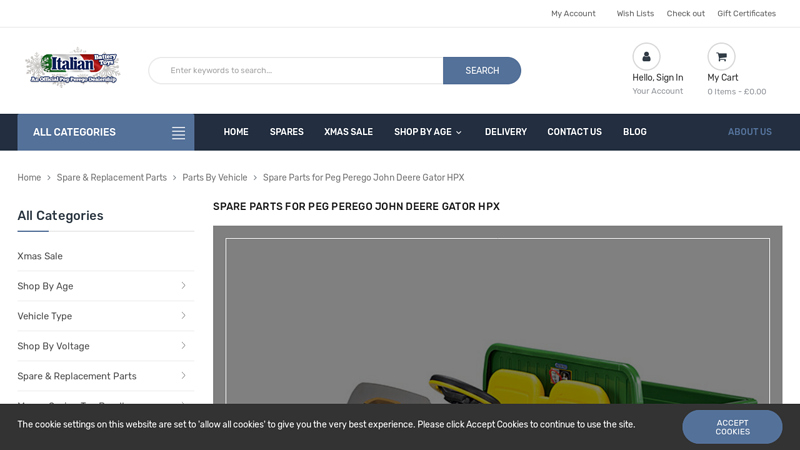Expand the Shop By Age sidebar chevron
This screenshot has height=450, width=800.
pyautogui.click(x=183, y=286)
